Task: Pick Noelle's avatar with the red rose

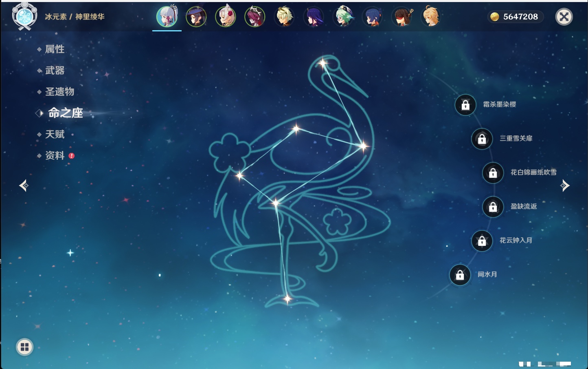Action: click(226, 17)
